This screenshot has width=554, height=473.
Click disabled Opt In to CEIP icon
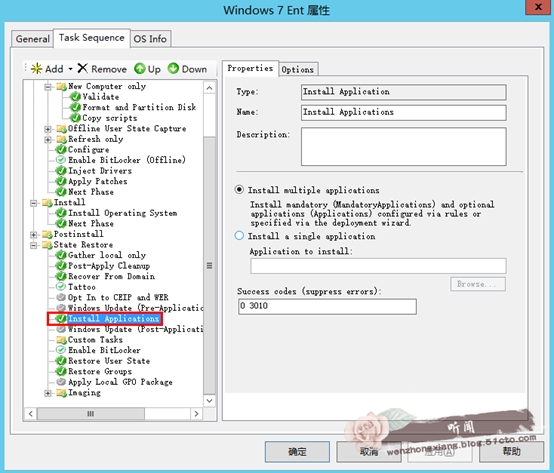61,297
